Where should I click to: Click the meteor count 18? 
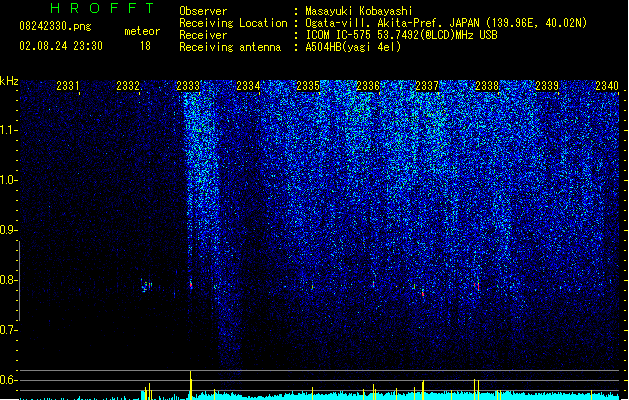point(145,46)
